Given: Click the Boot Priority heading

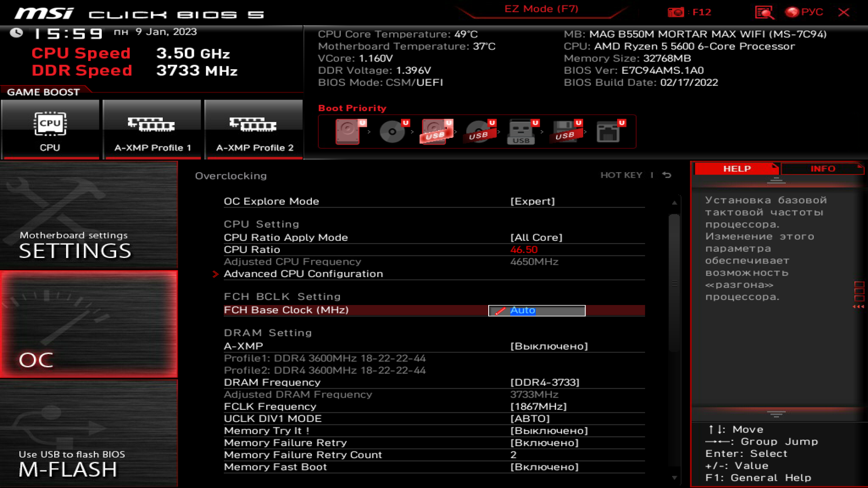Looking at the screenshot, I should pyautogui.click(x=352, y=108).
